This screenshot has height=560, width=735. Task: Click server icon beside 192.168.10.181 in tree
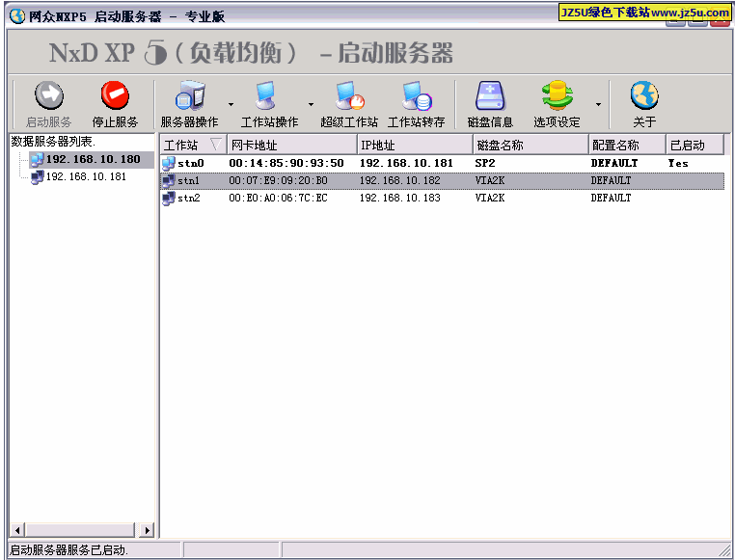37,177
